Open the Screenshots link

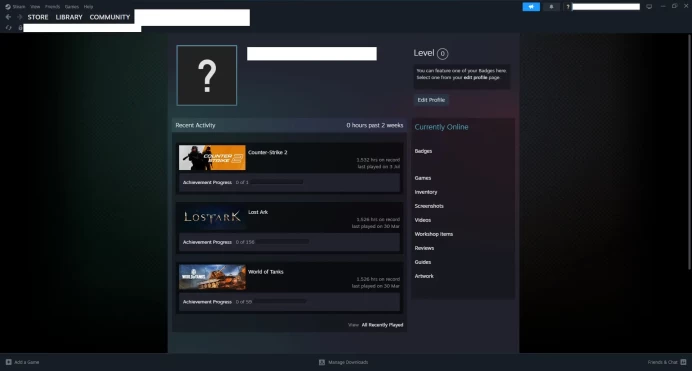tap(429, 206)
